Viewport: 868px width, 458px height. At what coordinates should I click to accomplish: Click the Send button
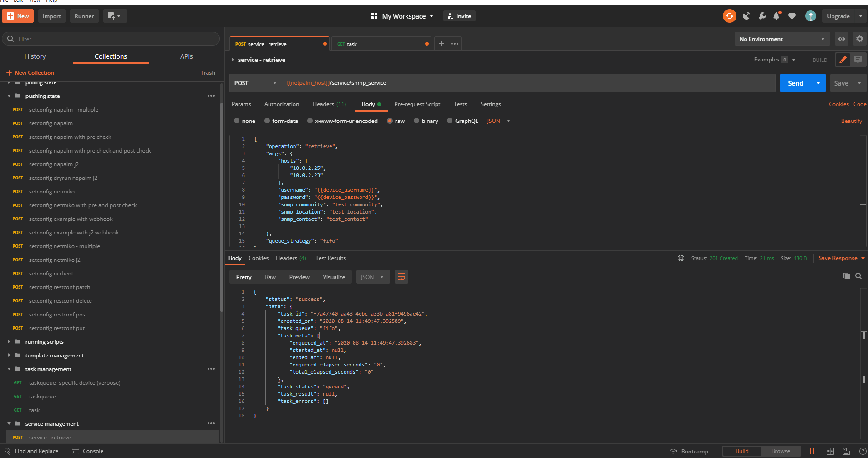pyautogui.click(x=796, y=83)
